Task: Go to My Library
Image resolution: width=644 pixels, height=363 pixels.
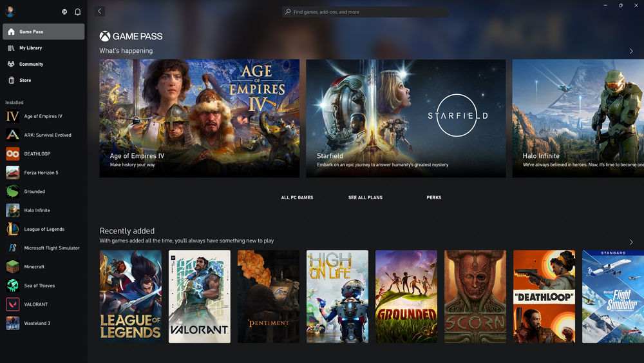Action: (30, 48)
